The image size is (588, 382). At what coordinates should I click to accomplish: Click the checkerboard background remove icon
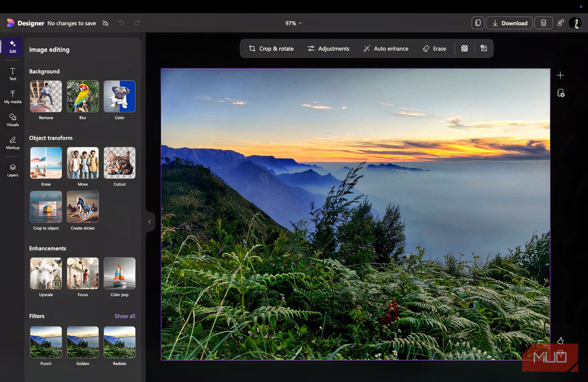tap(465, 48)
